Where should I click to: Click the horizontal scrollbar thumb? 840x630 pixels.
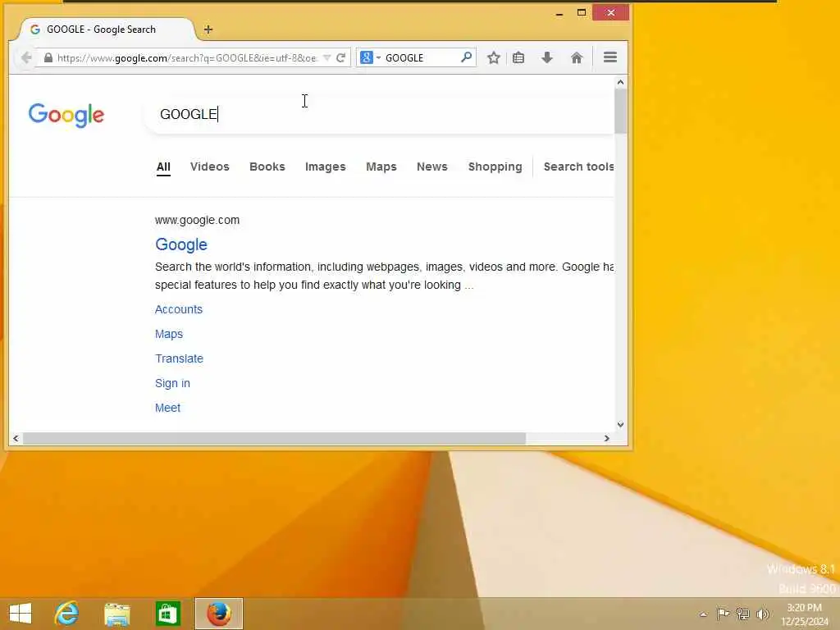click(x=274, y=438)
